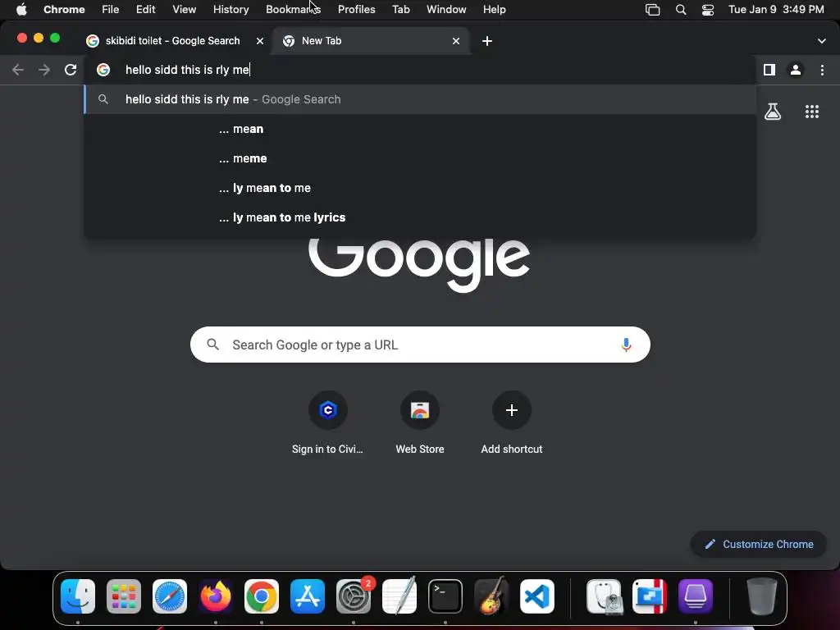This screenshot has width=840, height=630.
Task: Open the Bookmarks menu
Action: pyautogui.click(x=293, y=10)
